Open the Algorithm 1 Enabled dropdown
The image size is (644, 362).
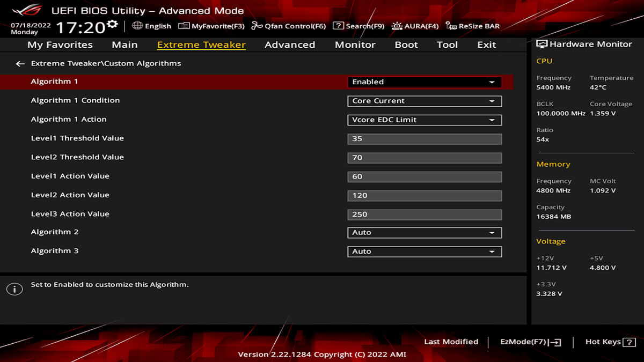point(424,82)
